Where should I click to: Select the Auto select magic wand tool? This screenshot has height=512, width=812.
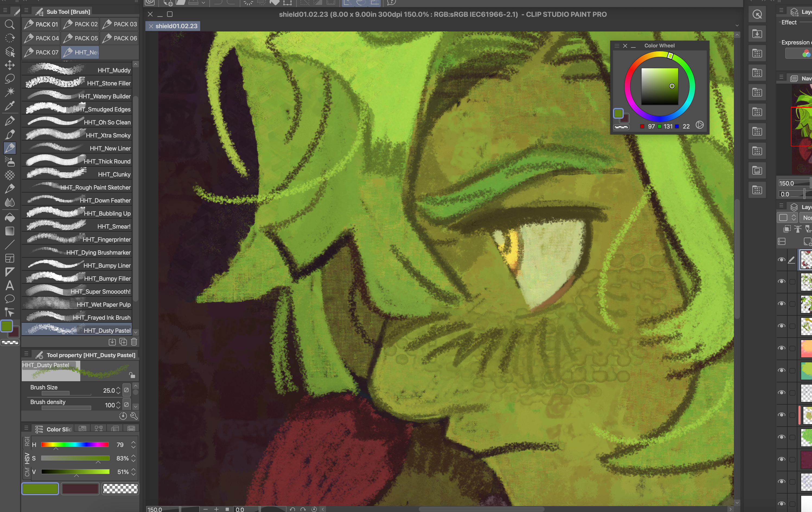(9, 92)
